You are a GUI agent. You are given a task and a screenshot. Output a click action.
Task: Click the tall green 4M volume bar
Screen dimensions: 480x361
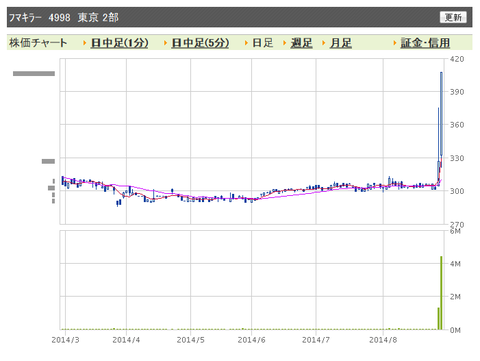tap(441, 293)
